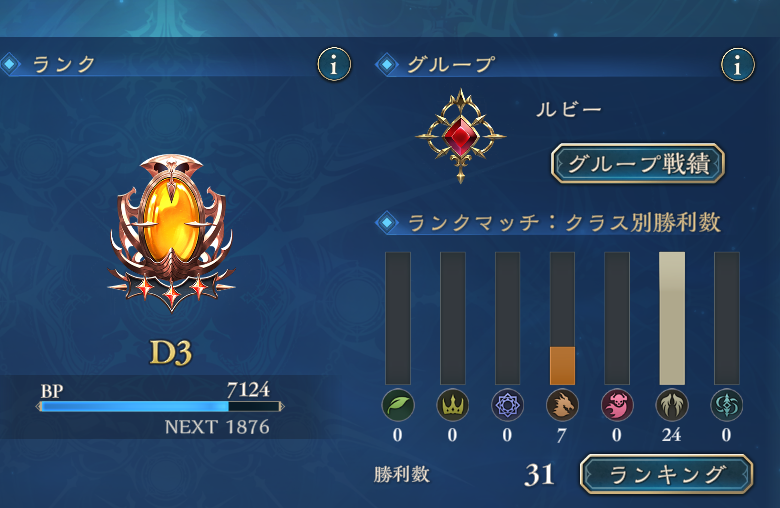Image resolution: width=780 pixels, height=508 pixels.
Task: Open the group info icon
Action: pos(738,64)
